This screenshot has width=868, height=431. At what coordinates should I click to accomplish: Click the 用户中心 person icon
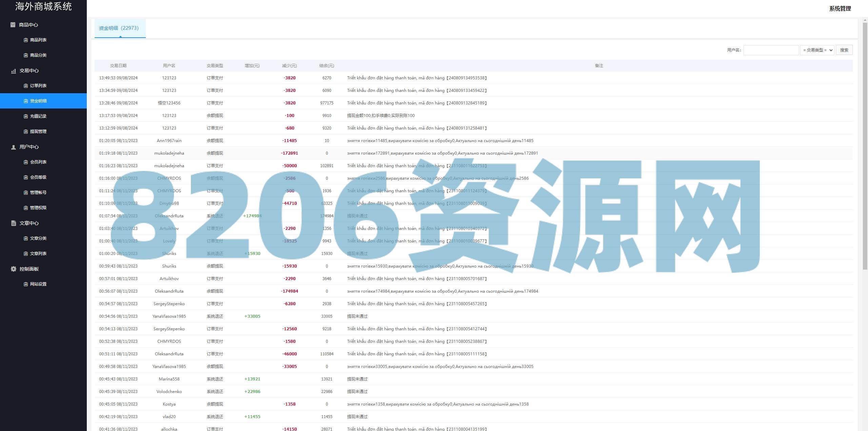pos(14,147)
